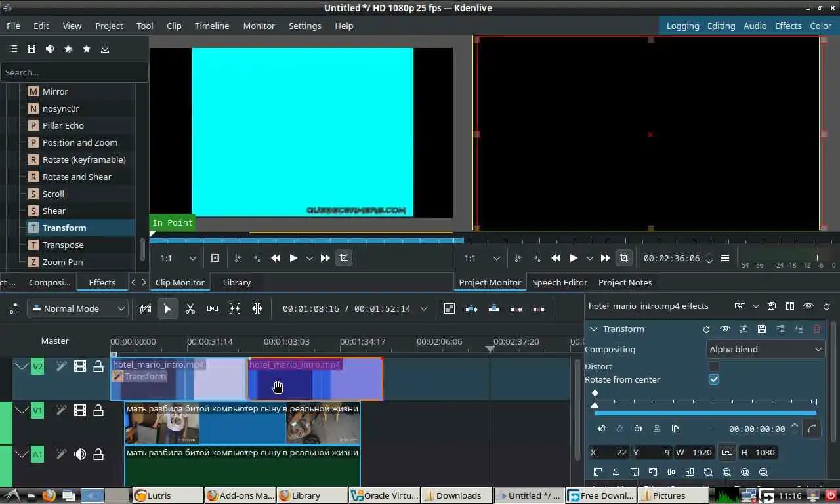Delete the Transform effect with trash icon

click(x=817, y=329)
